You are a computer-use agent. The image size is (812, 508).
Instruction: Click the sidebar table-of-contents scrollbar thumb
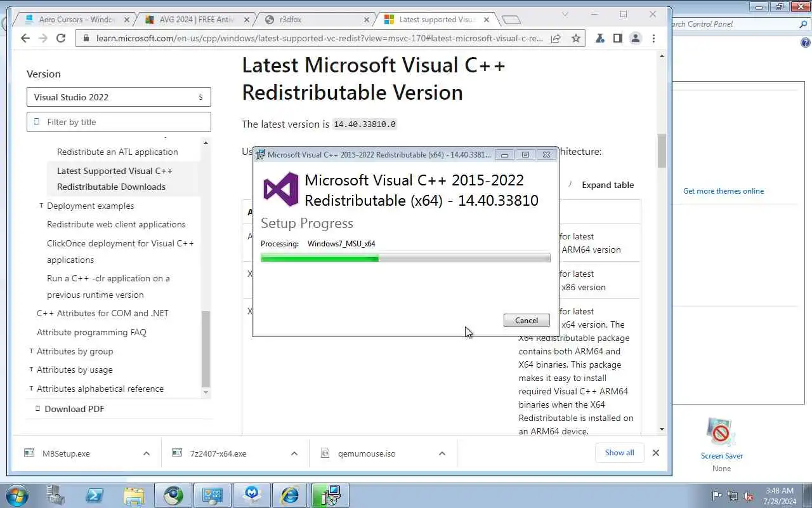[x=206, y=349]
